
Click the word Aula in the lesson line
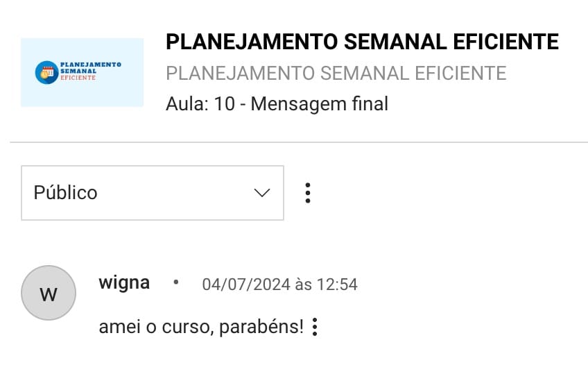(x=187, y=104)
